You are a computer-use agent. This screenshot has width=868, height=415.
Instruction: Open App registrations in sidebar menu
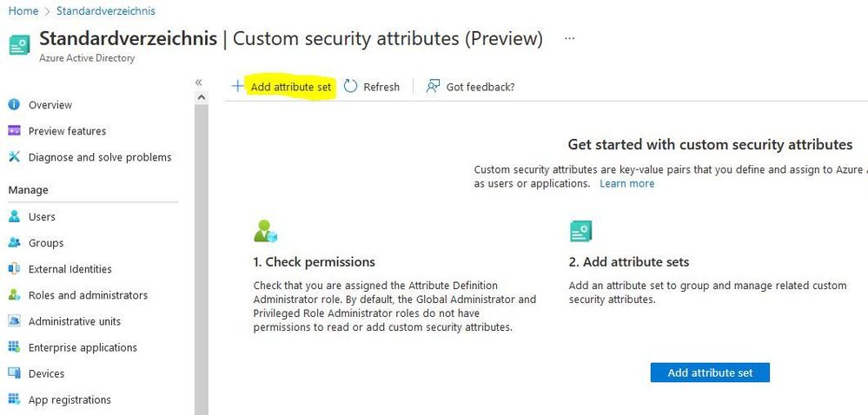(x=70, y=399)
